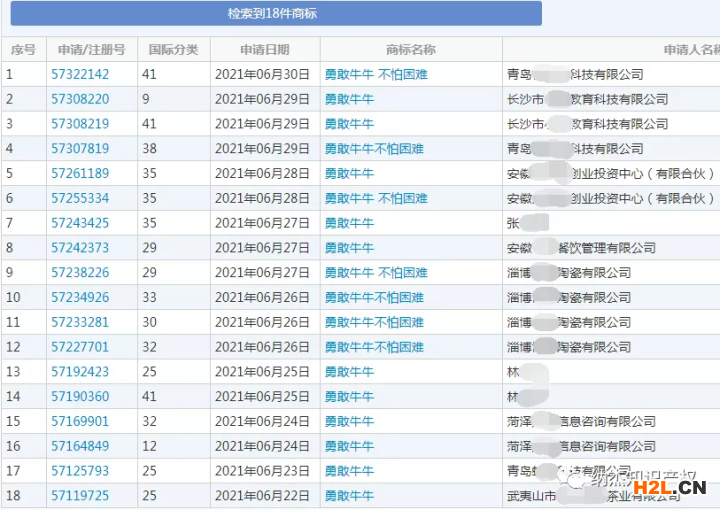Screen dimensions: 720x510
Task: Click the 申请人名称 column header
Action: [611, 50]
